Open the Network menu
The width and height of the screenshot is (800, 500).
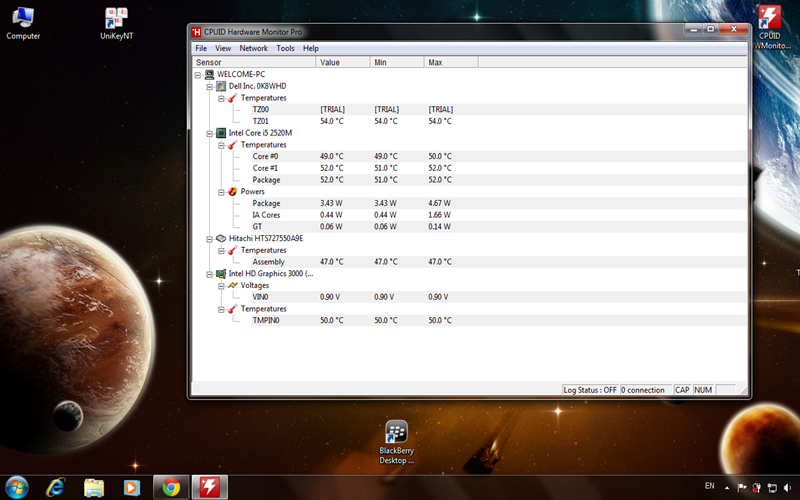tap(254, 48)
